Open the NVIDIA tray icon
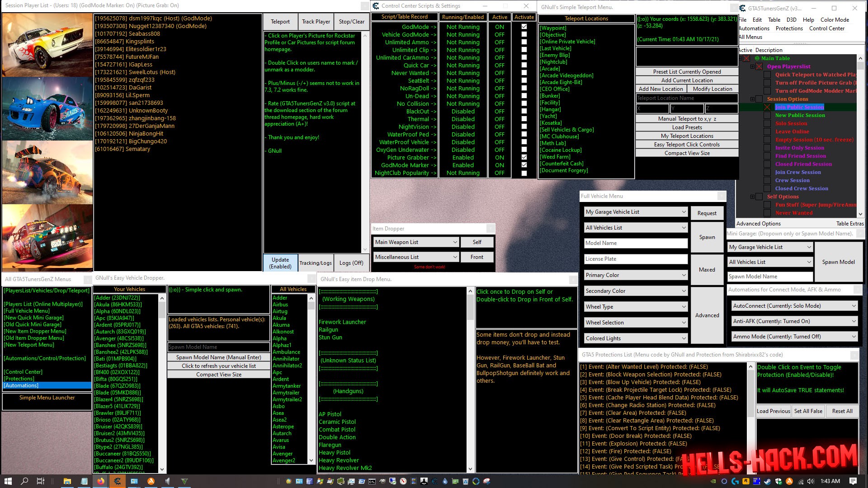Screen dimensions: 868x488 (713, 481)
